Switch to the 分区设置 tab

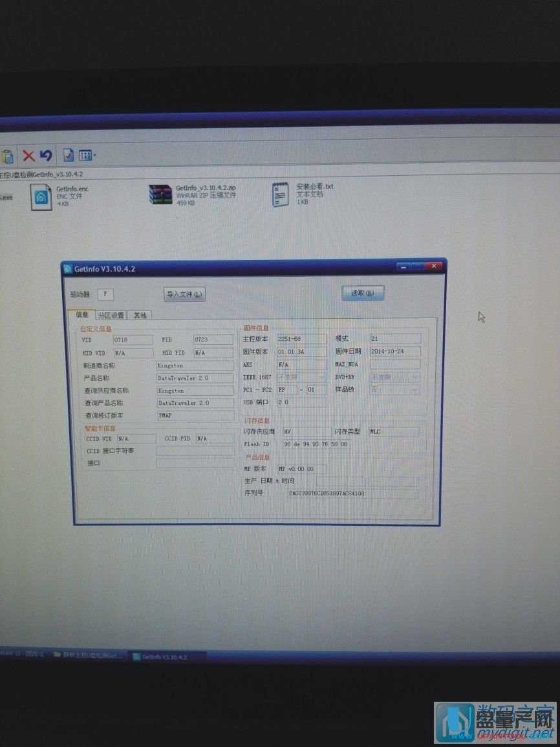[x=111, y=315]
